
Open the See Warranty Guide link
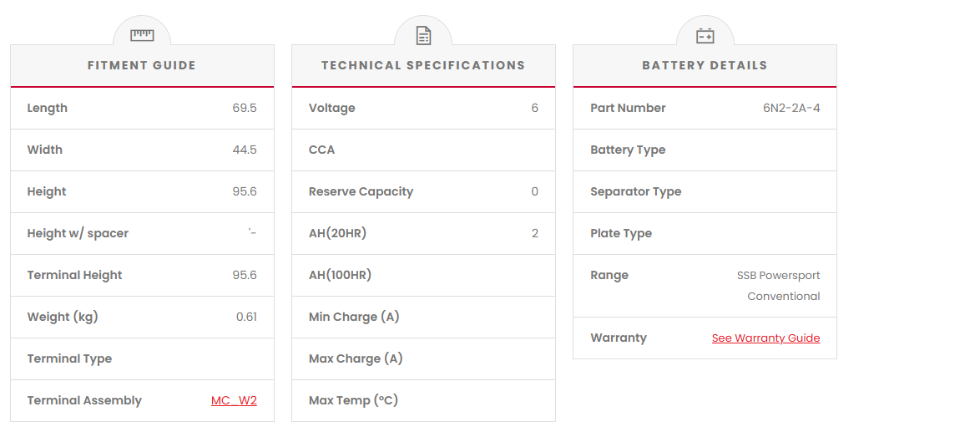tap(765, 338)
